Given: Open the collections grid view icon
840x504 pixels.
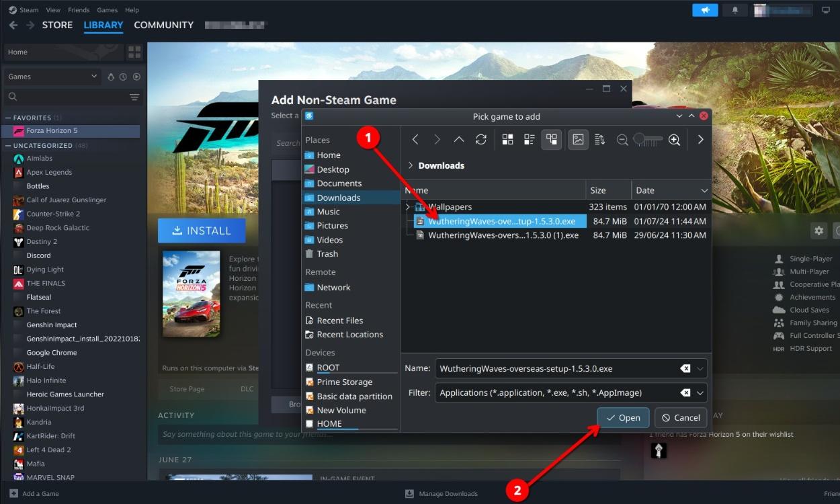Looking at the screenshot, I should coord(134,52).
